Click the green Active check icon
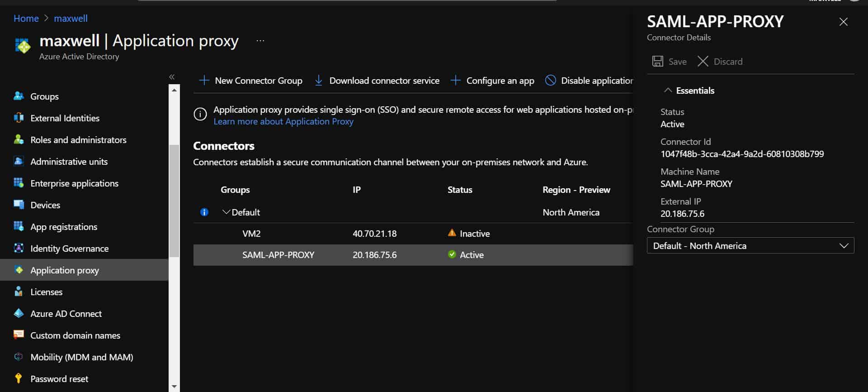 (452, 254)
